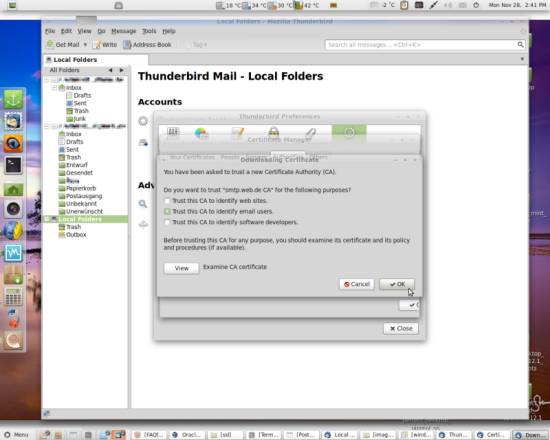Switch to Oracl... taskbar window
550x440 pixels.
point(186,435)
